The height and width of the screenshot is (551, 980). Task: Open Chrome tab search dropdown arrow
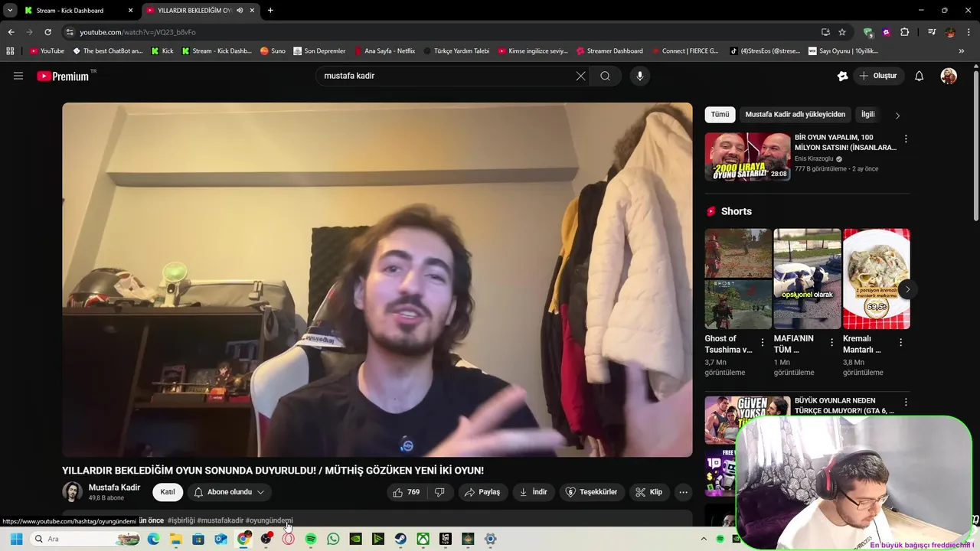[10, 11]
